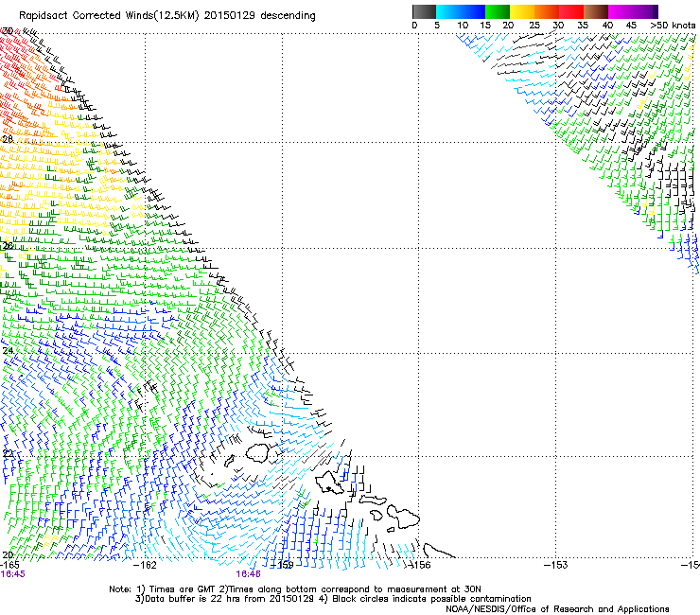Click the longitude label '-153'
Viewport: 700px width, 615px height.
[x=556, y=565]
